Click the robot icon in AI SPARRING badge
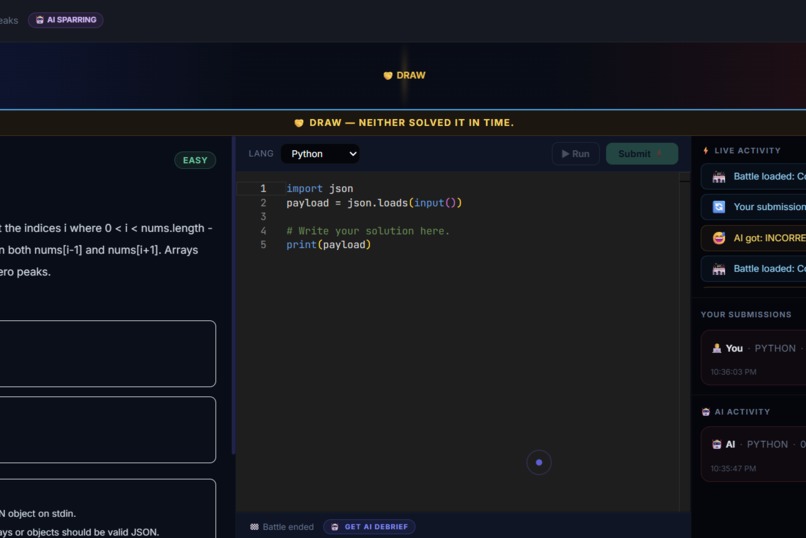 (40, 20)
